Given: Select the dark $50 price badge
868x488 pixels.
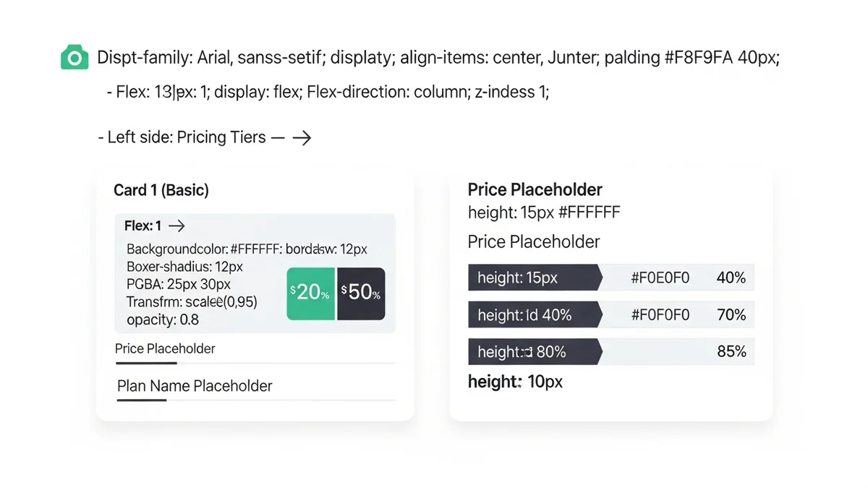Looking at the screenshot, I should coord(361,293).
